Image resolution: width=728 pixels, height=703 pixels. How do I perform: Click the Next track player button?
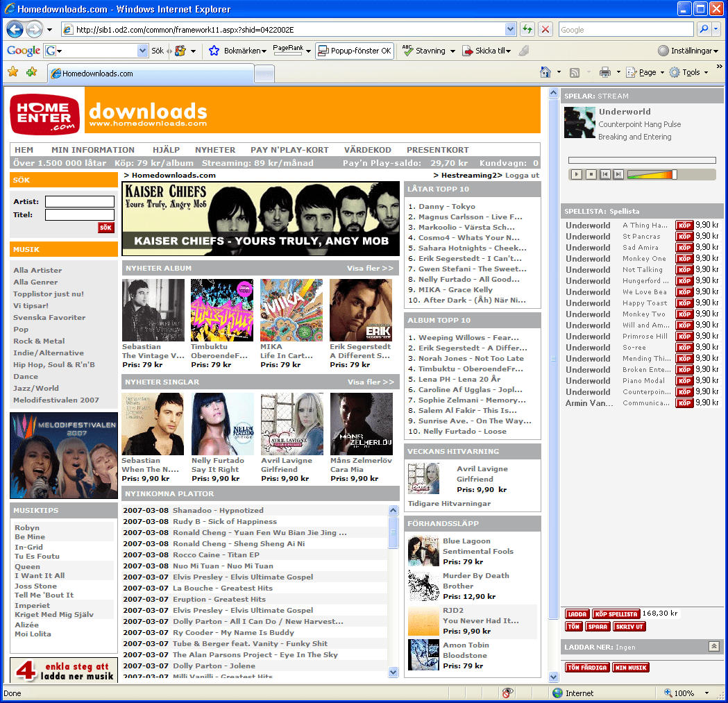click(x=618, y=175)
